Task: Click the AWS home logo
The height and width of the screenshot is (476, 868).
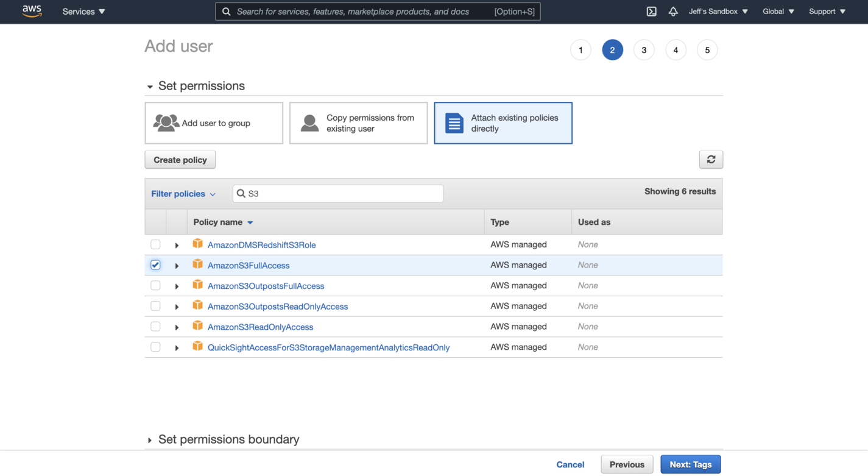Action: [x=32, y=11]
